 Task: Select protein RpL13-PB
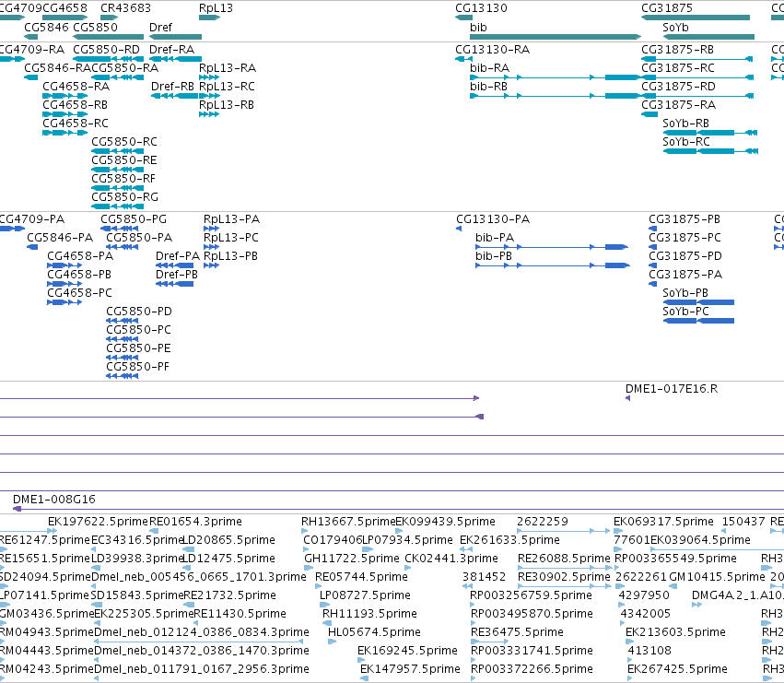[x=230, y=255]
